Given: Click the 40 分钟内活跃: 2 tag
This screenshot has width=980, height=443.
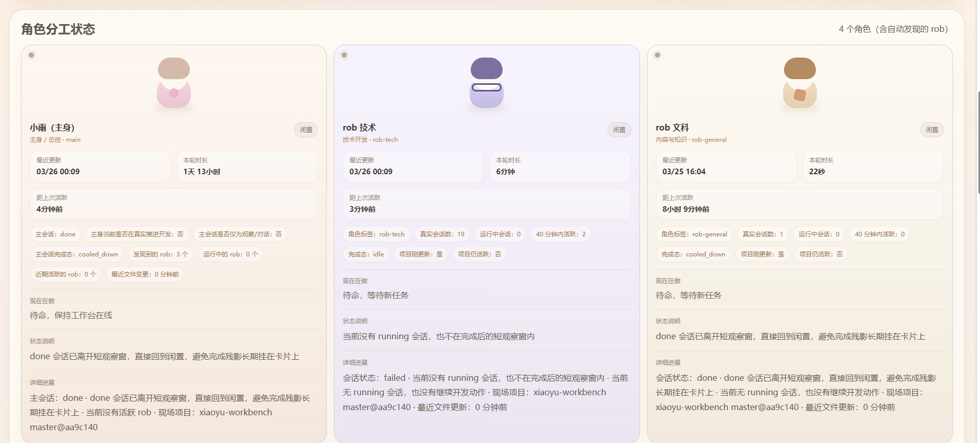Looking at the screenshot, I should [x=561, y=234].
